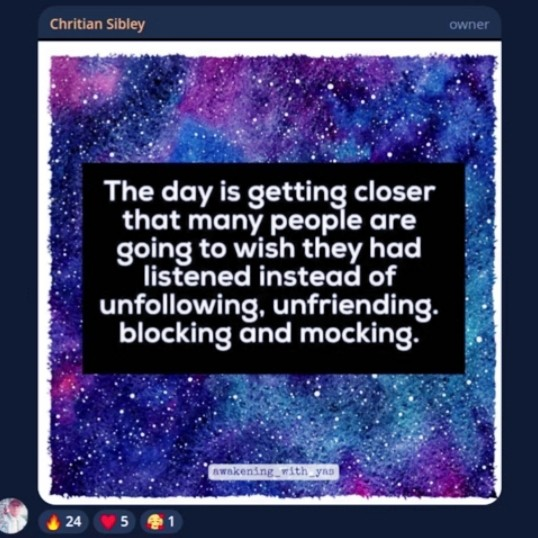Click the hearts-face reaction count 1

click(x=171, y=522)
